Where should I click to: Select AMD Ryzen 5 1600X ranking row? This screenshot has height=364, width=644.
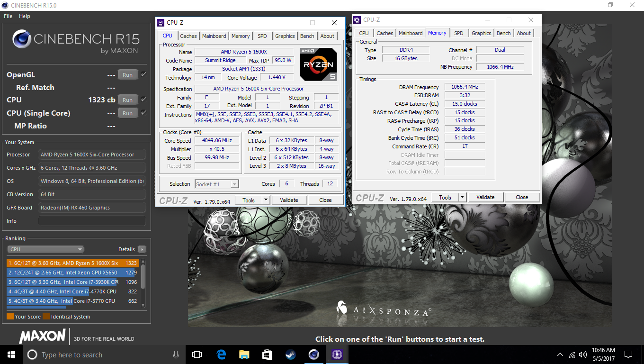point(72,263)
